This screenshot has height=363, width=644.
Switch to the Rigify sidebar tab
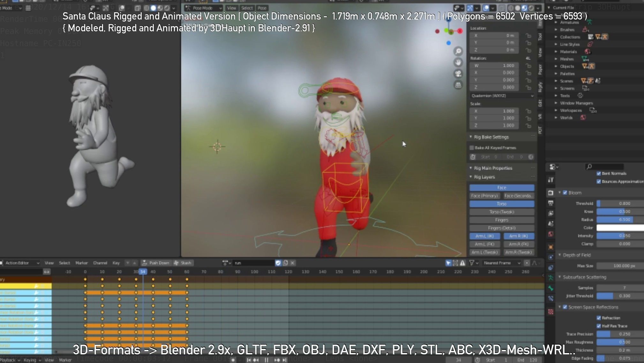[540, 87]
